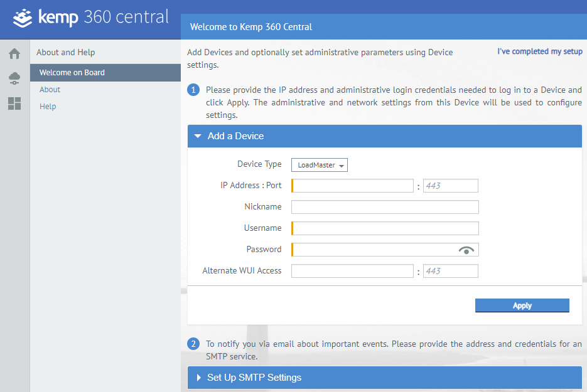Focus the Alternate WUI Access port field
This screenshot has width=587, height=392.
450,271
